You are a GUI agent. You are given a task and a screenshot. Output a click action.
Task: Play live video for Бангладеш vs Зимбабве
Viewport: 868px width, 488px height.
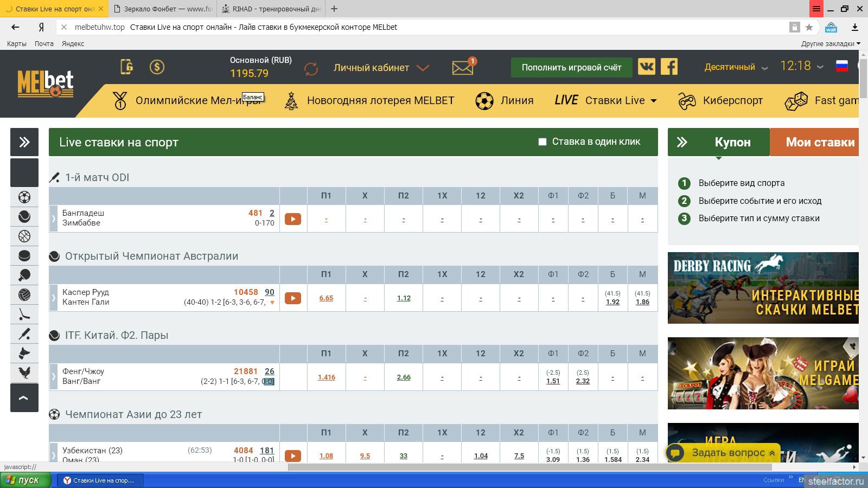click(x=293, y=219)
